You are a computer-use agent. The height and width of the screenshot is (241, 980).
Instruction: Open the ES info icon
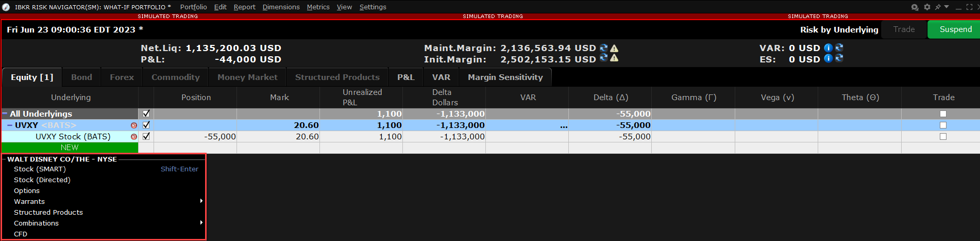[x=829, y=58]
